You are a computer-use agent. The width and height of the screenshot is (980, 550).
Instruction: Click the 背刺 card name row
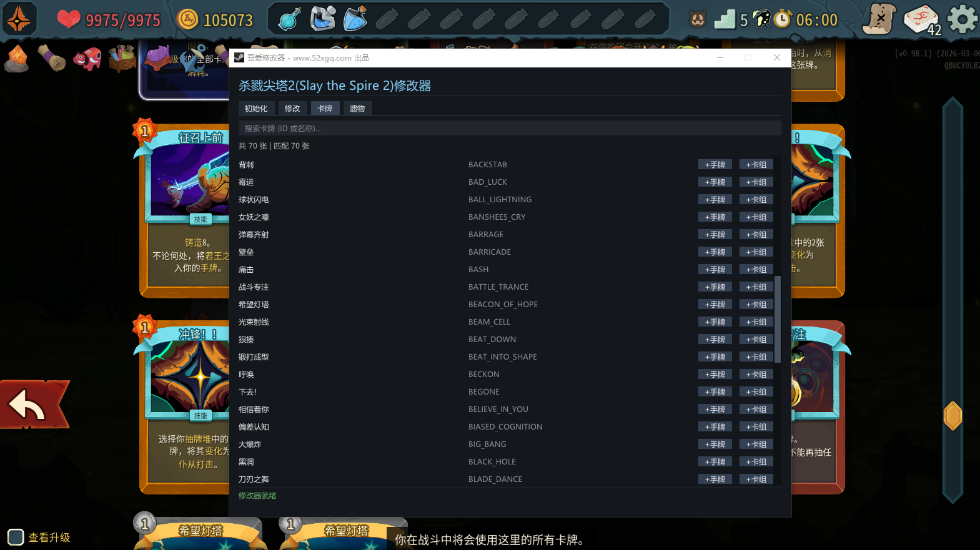point(246,165)
